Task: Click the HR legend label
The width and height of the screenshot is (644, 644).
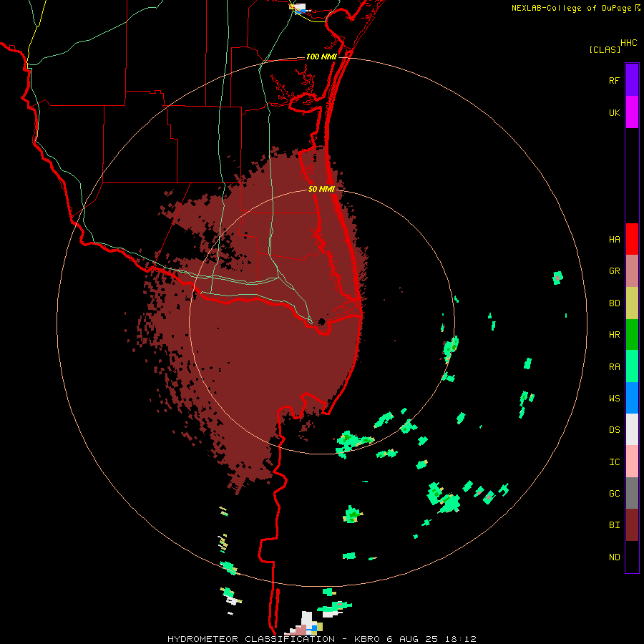Action: [x=614, y=335]
